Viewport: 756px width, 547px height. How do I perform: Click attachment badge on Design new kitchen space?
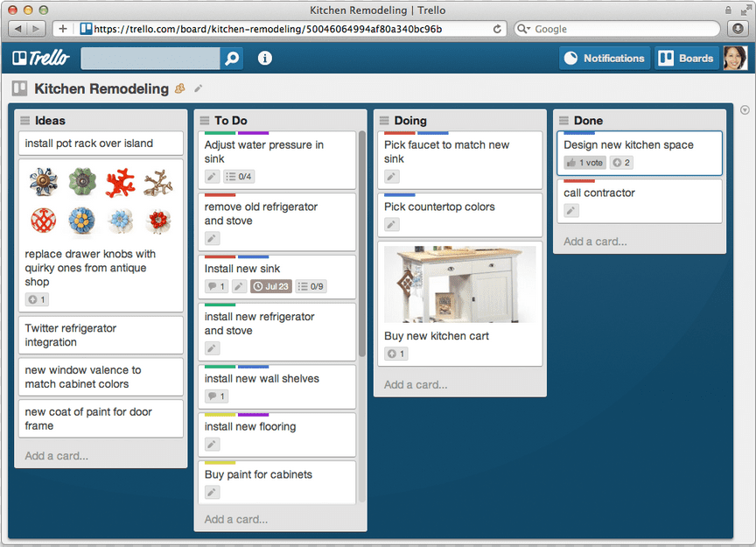(621, 163)
